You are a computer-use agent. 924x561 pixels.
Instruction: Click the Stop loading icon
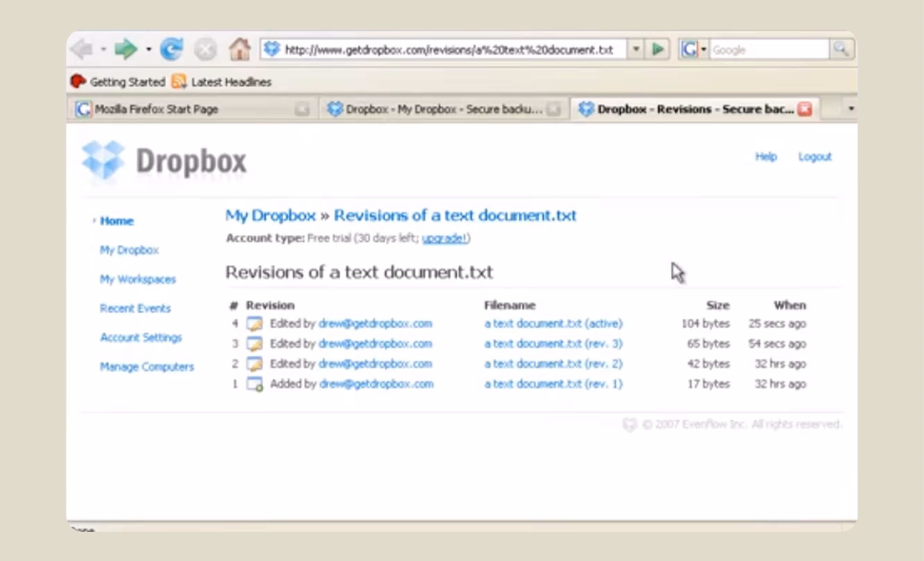205,49
